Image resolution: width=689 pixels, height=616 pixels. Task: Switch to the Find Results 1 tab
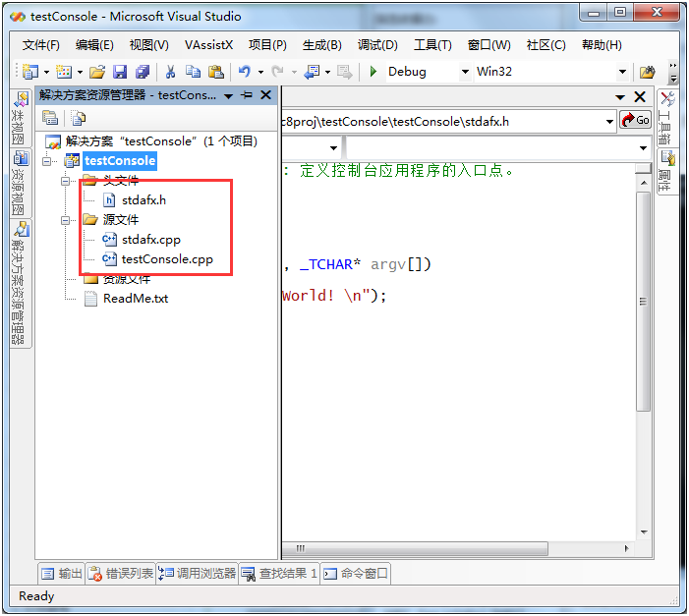[279, 574]
